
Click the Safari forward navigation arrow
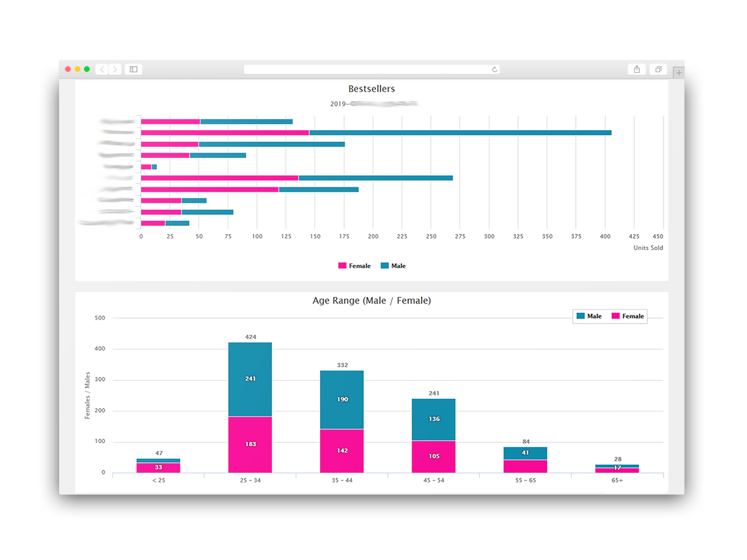(115, 69)
